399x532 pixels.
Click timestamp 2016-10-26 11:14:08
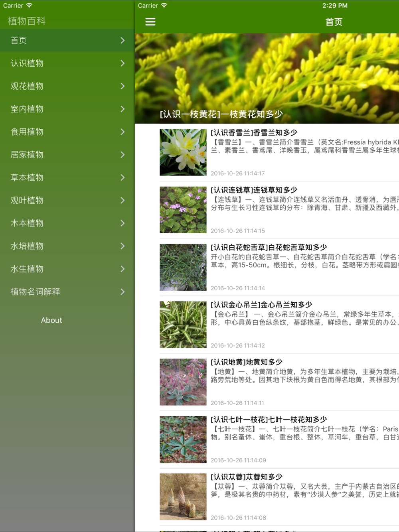(x=239, y=518)
